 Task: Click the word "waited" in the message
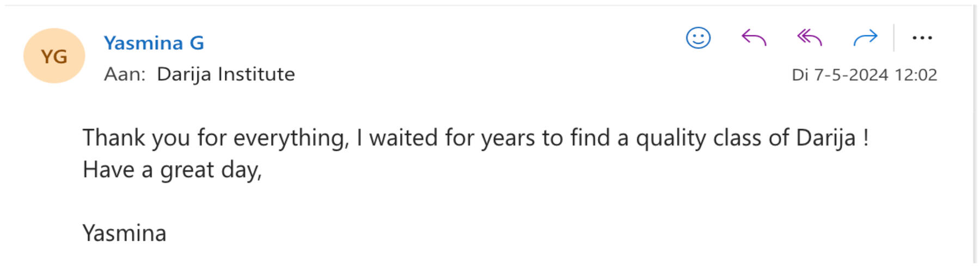pos(403,138)
